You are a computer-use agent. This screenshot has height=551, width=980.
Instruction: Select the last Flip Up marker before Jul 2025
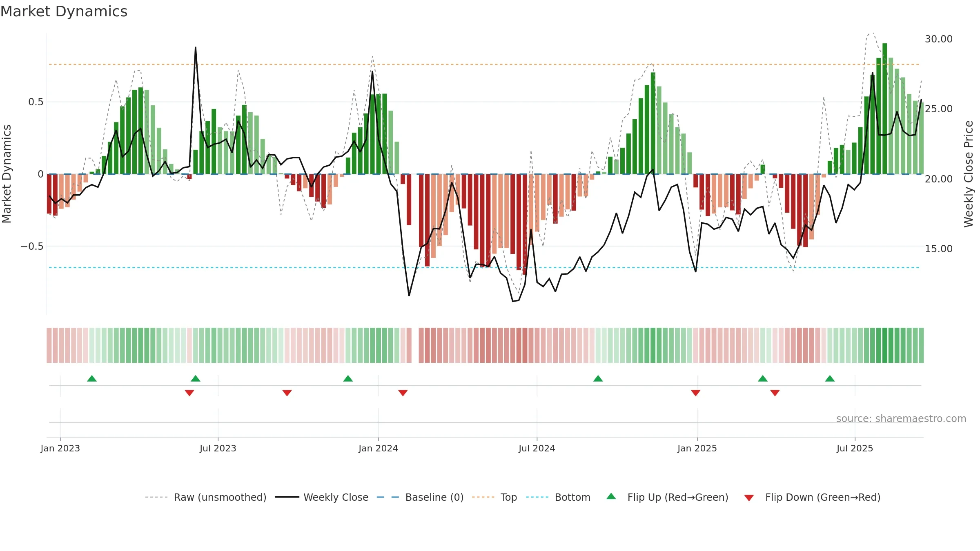[830, 378]
